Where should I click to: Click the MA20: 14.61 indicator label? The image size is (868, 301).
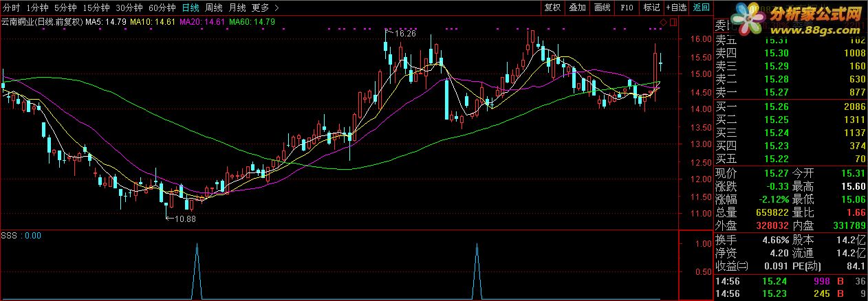(203, 22)
